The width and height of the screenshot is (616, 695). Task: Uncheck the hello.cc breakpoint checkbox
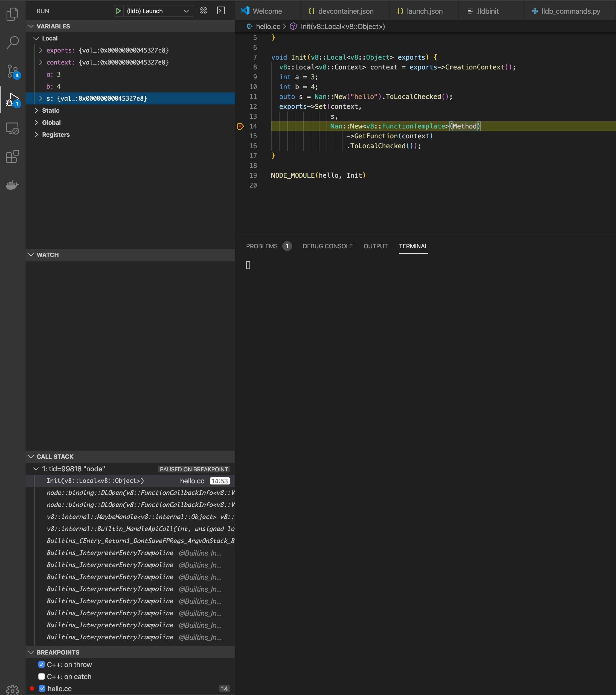[x=42, y=688]
